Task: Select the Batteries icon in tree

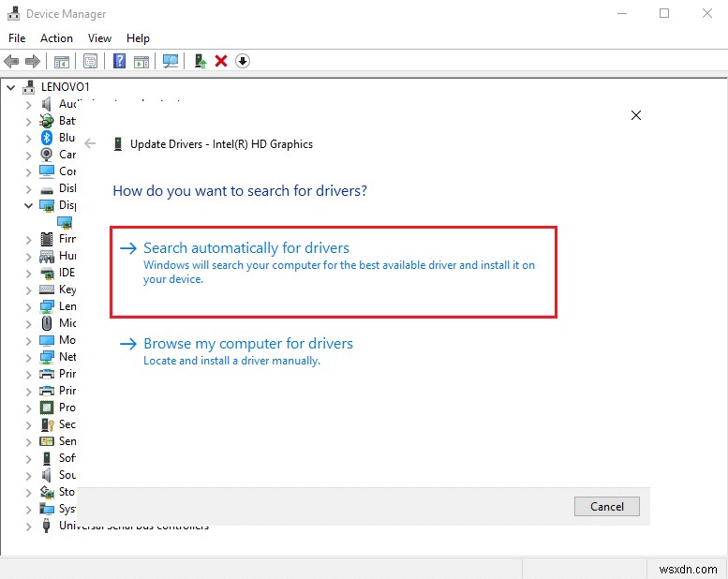Action: coord(47,121)
